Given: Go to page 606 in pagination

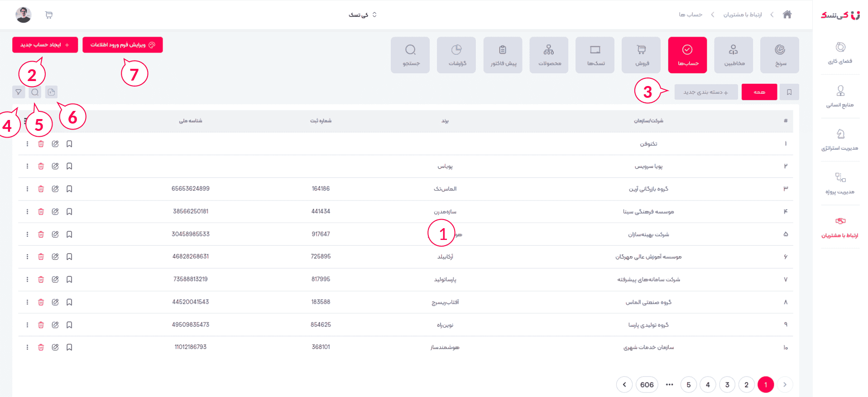Looking at the screenshot, I should click(x=647, y=385).
